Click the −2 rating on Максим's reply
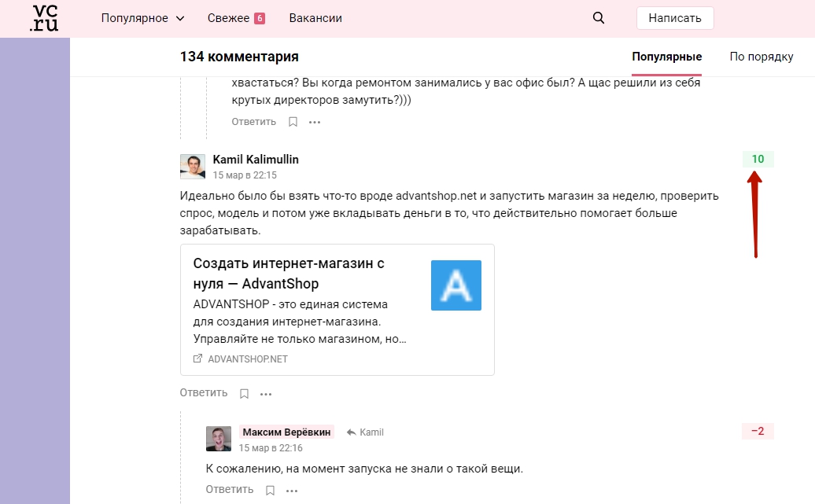 (758, 431)
